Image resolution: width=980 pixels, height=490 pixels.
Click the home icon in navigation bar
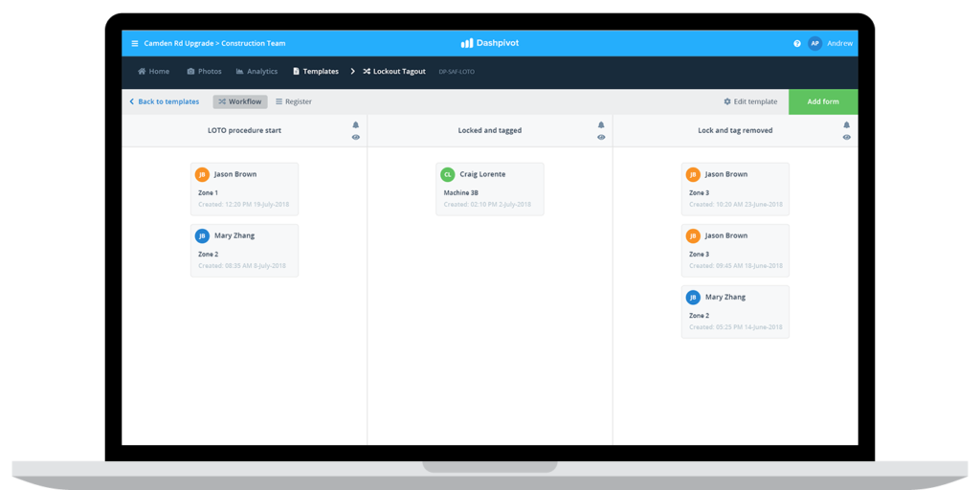pyautogui.click(x=142, y=72)
